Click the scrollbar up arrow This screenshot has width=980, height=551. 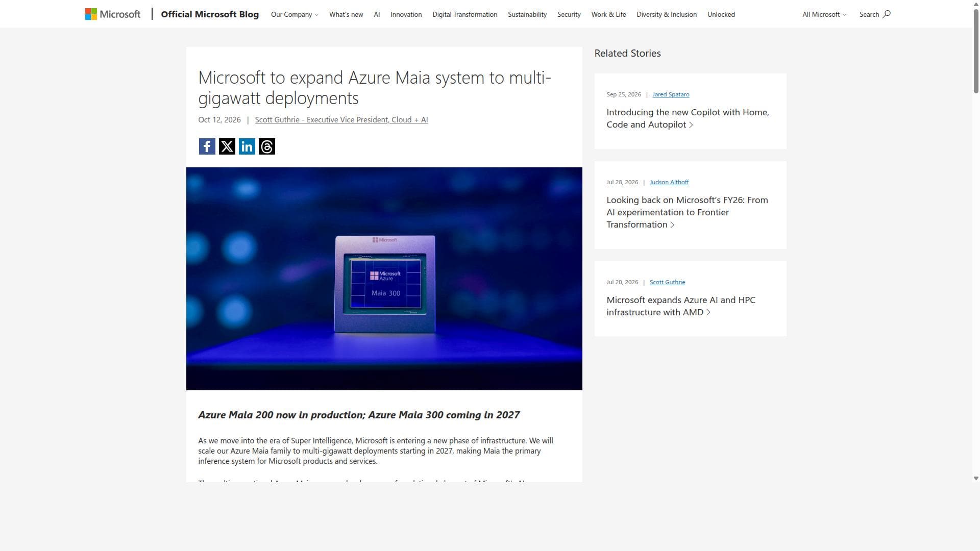pos(976,4)
